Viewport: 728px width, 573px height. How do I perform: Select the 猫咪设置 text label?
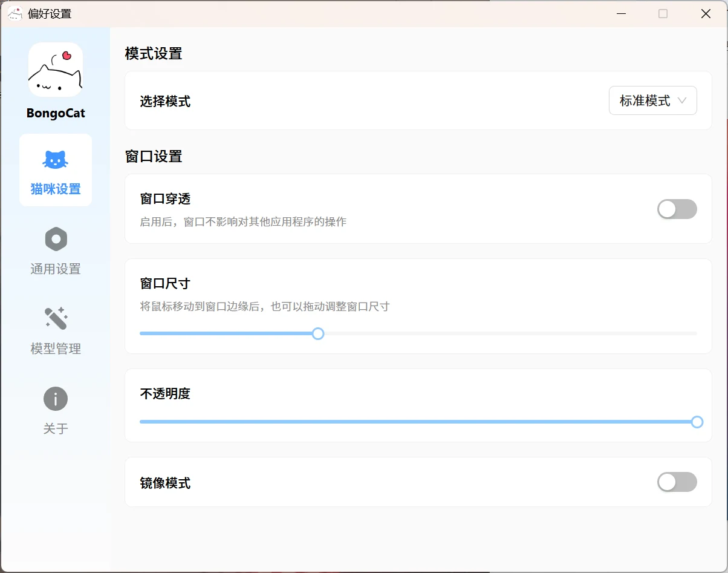coord(56,189)
